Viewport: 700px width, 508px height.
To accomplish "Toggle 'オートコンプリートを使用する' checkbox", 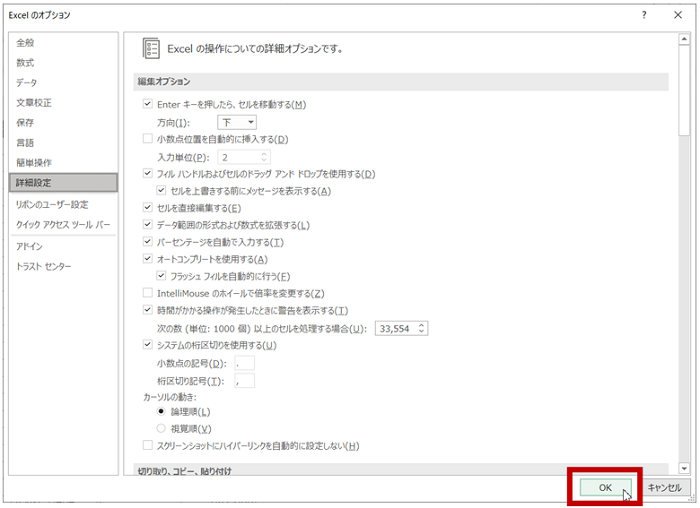I will coord(148,259).
